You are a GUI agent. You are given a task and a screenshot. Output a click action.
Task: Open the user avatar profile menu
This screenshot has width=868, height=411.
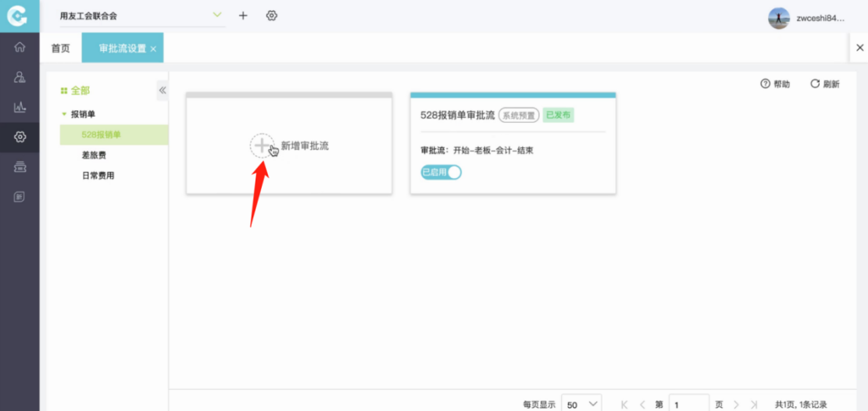[x=778, y=17]
